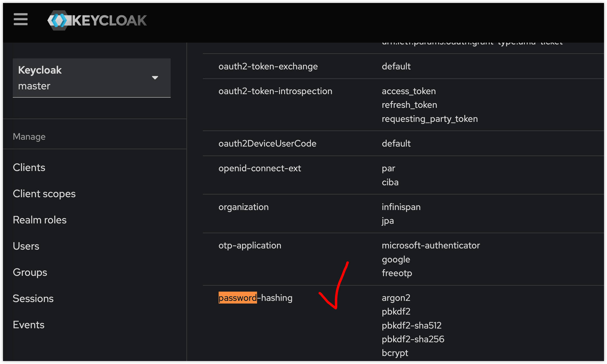Open Groups from sidebar
Viewport: 607px width, 364px height.
coord(30,272)
